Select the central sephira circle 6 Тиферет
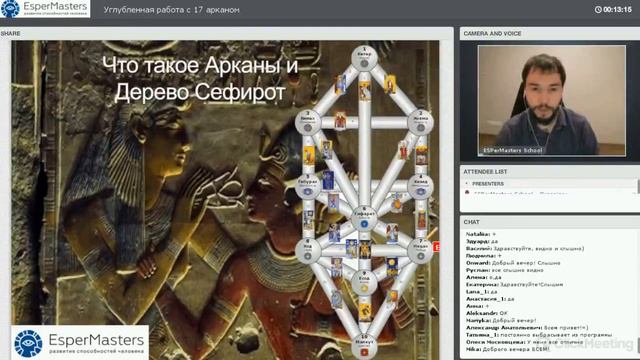Viewport: 640px width, 360px height. pos(364,218)
